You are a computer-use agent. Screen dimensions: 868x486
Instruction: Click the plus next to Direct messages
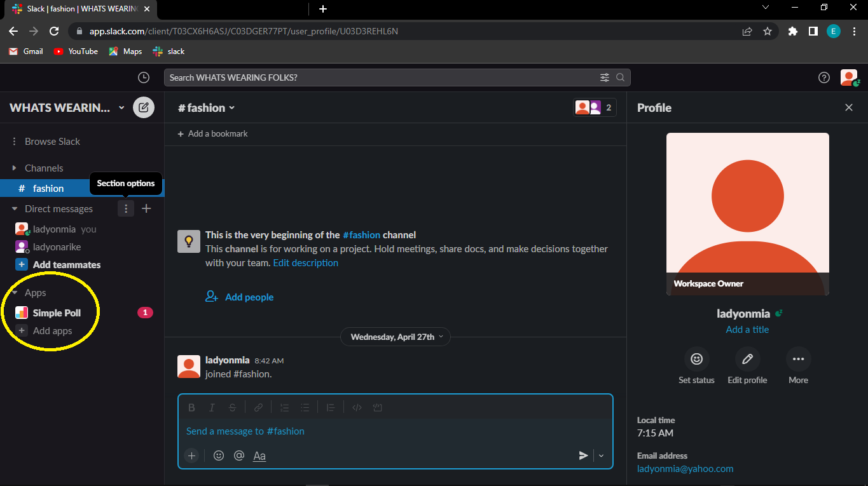pos(146,208)
